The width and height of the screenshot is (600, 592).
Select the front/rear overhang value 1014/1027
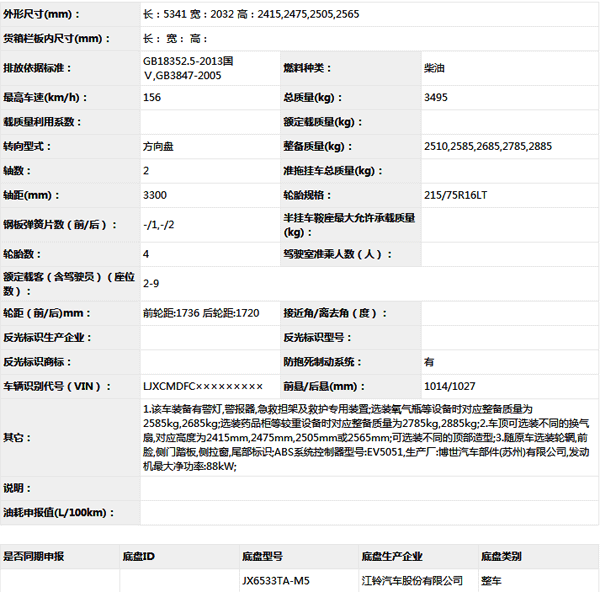pos(449,386)
